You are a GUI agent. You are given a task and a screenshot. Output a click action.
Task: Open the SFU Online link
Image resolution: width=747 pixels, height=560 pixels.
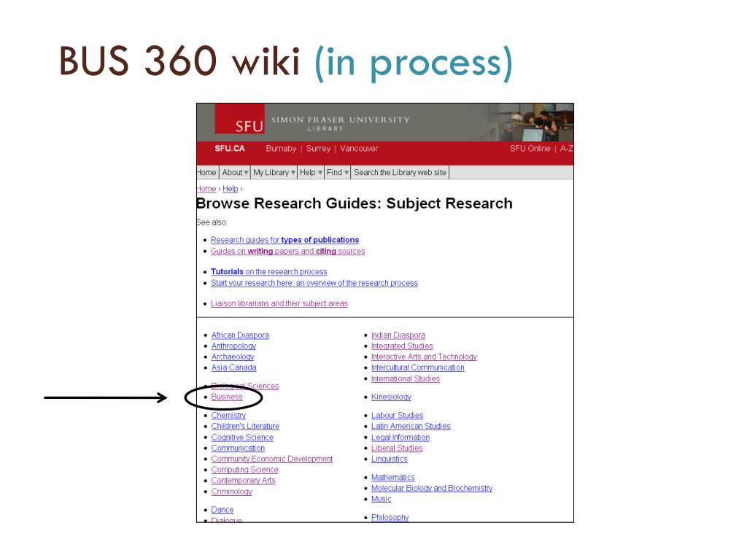530,149
